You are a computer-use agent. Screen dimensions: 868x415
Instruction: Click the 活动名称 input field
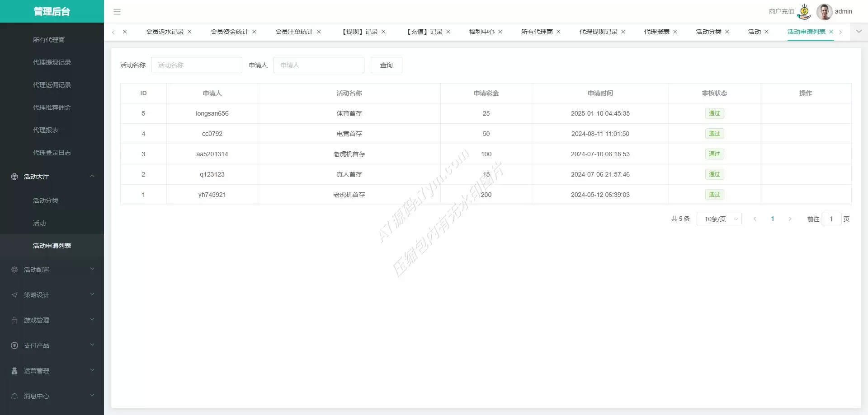click(196, 65)
